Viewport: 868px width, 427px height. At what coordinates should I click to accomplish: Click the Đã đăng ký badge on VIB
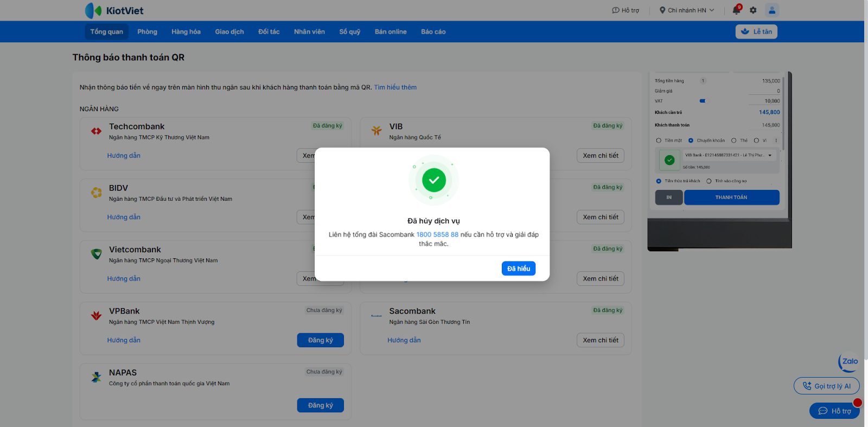[608, 126]
